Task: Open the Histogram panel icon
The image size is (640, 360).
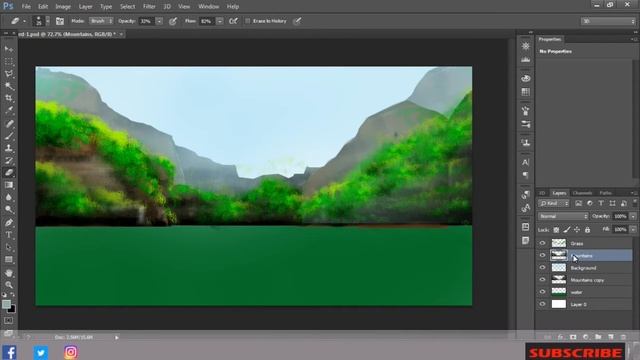Action: coord(525,60)
